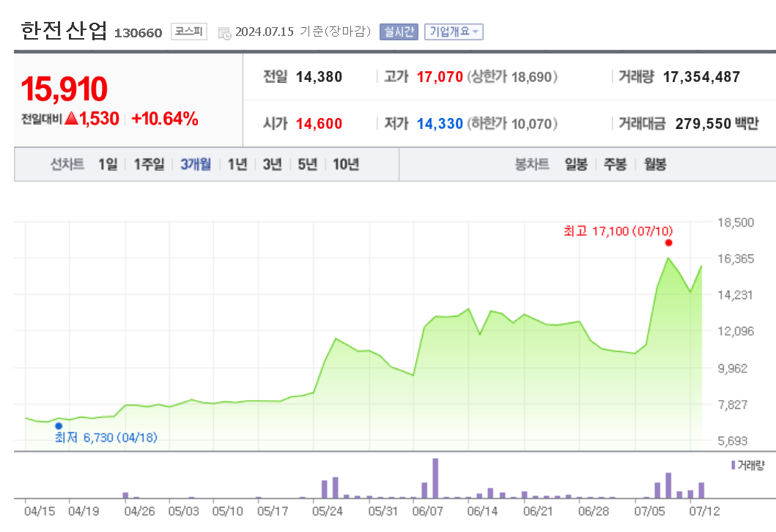Click the 고가 value 17,070
This screenshot has height=532, width=776.
[440, 77]
